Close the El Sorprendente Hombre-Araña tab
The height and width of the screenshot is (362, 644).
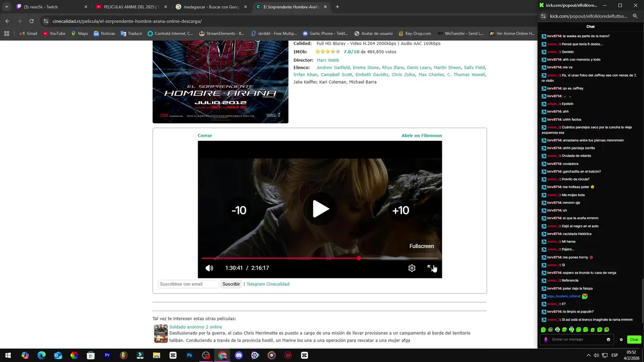coord(326,7)
